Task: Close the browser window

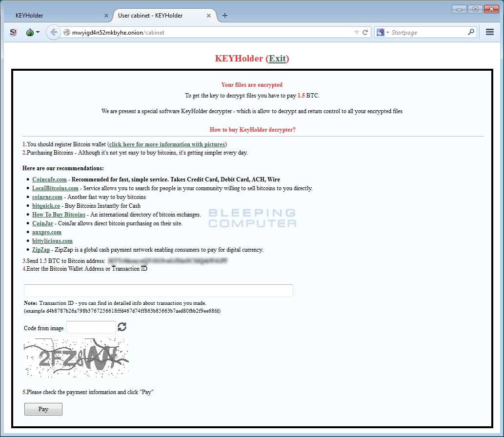Action: click(491, 9)
